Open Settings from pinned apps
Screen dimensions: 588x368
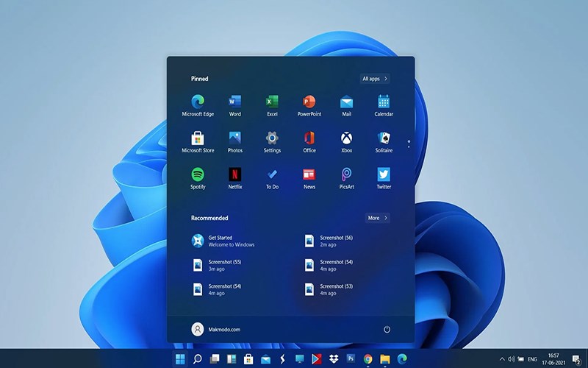[272, 142]
